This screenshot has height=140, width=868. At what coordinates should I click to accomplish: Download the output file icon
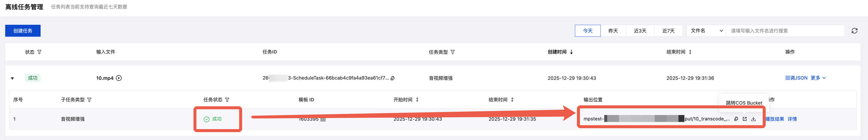[753, 119]
